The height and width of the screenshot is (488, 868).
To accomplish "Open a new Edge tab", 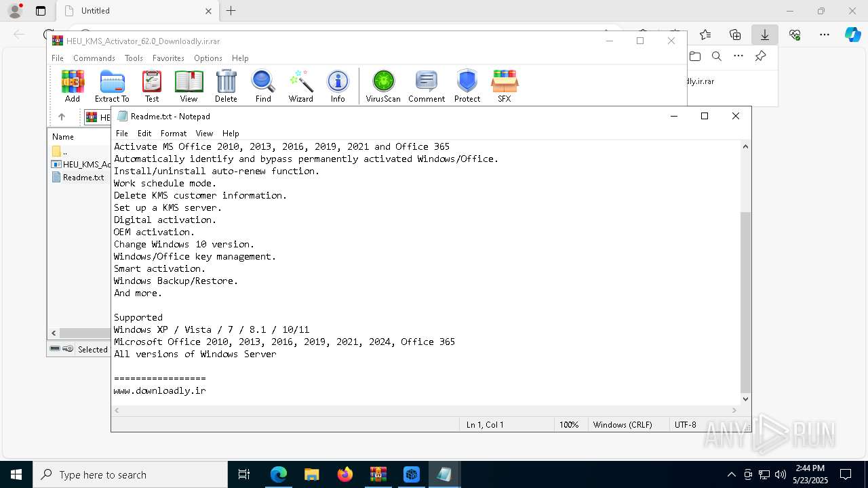I will pos(231,11).
